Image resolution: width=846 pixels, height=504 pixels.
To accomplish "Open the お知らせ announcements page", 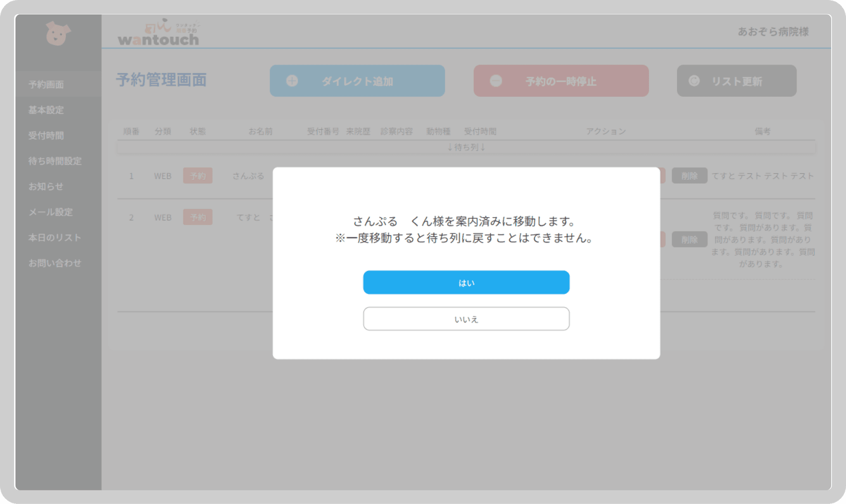I will click(46, 187).
